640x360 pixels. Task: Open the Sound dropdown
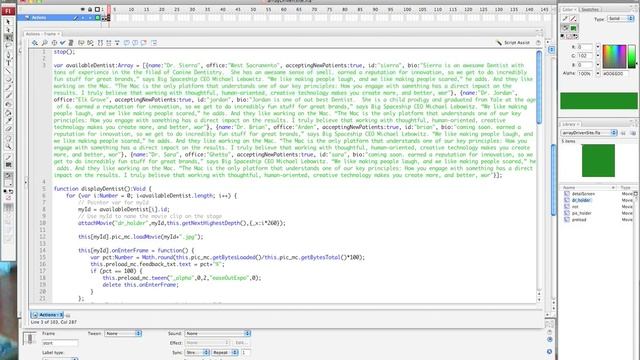pyautogui.click(x=218, y=333)
